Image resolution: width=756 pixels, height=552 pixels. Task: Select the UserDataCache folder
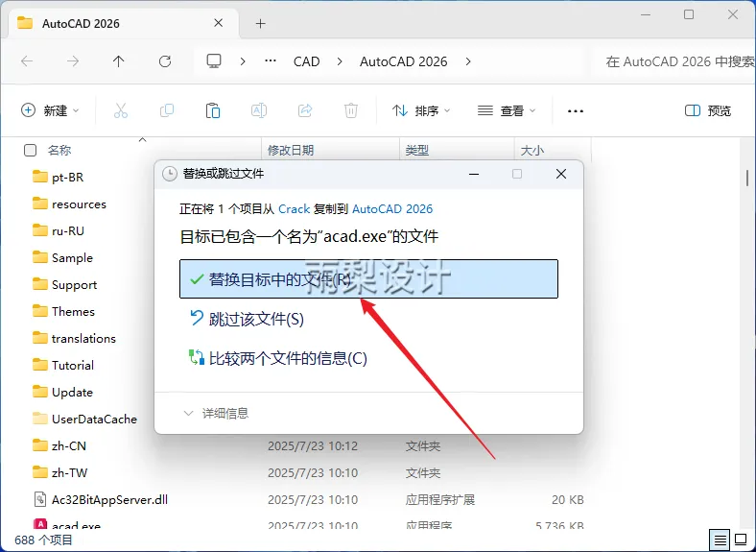click(84, 419)
